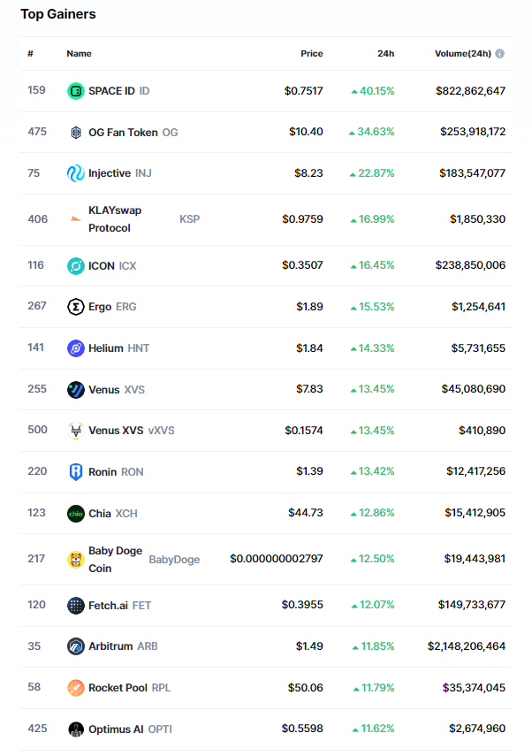Viewport: 532px width, 756px height.
Task: Sort table by 24h change column
Action: click(385, 54)
